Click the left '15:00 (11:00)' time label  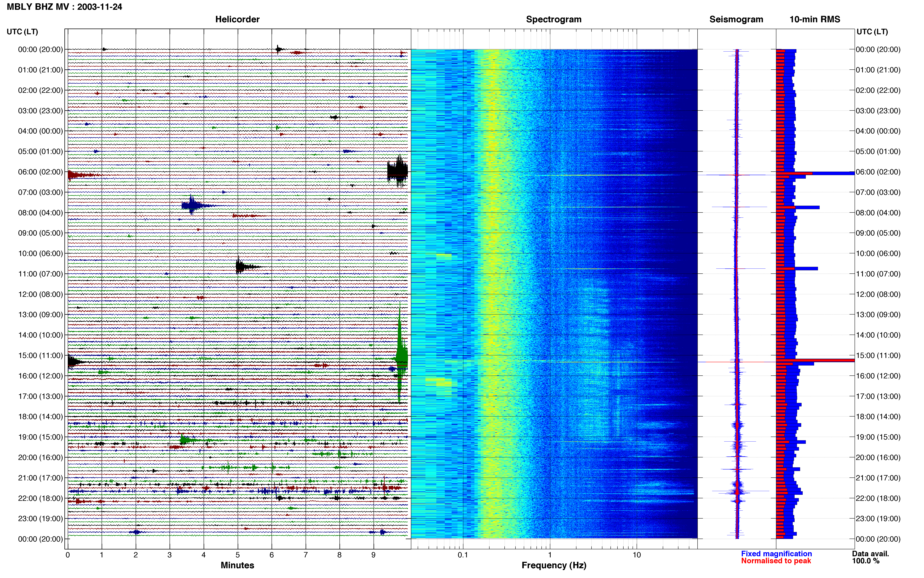(41, 356)
